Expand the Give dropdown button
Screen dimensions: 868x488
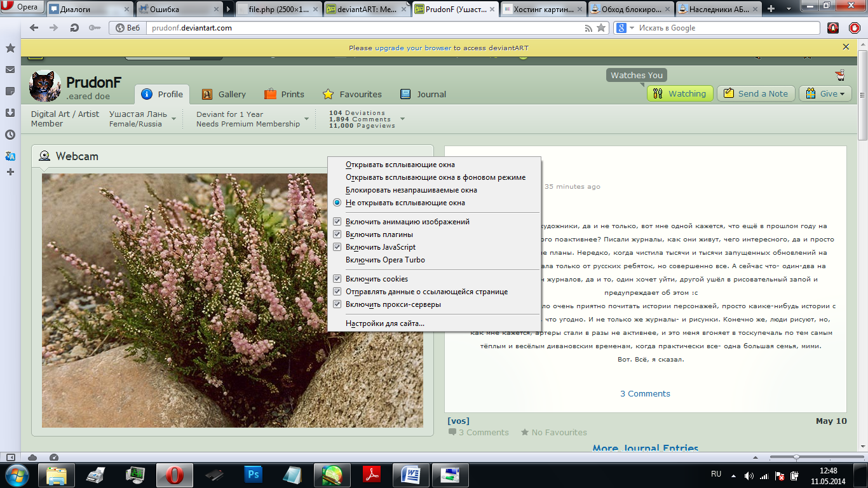click(825, 93)
